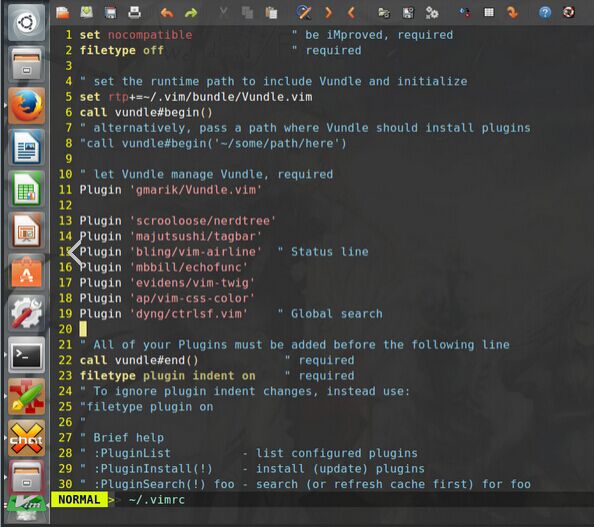Save the current file via toolbar
Screen dimensions: 594x527
[x=87, y=13]
